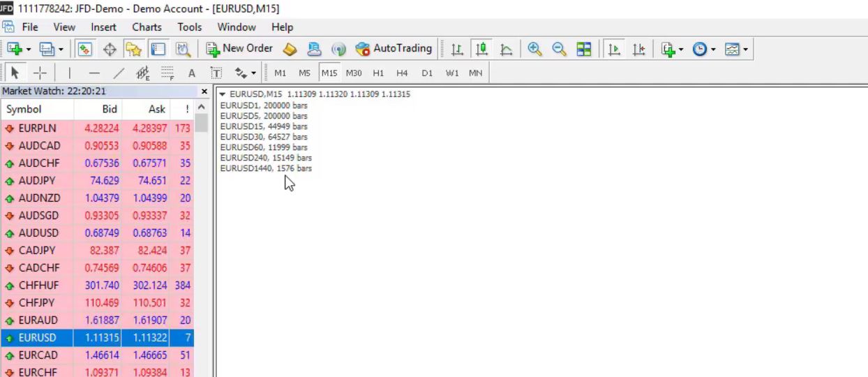Tile the chart windows

pyautogui.click(x=584, y=49)
